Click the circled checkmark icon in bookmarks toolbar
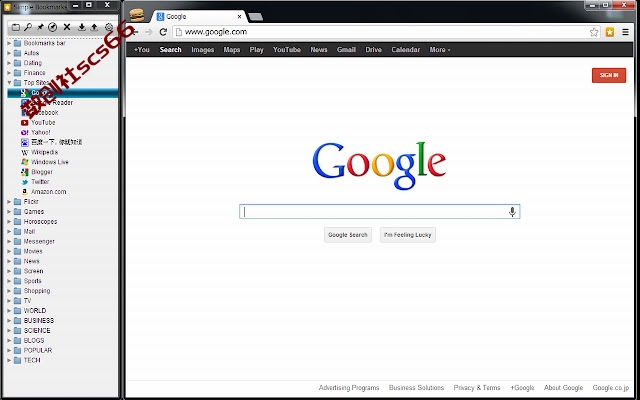 pyautogui.click(x=53, y=27)
